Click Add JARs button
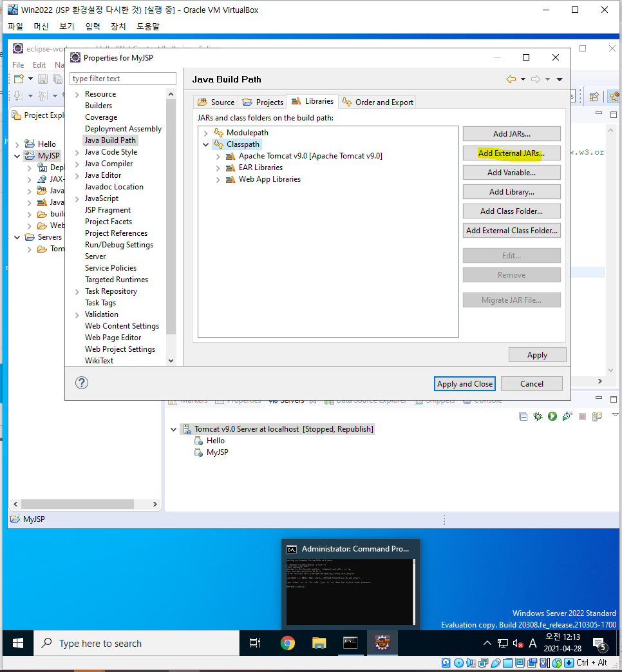Screen dimensions: 622x672 [511, 134]
